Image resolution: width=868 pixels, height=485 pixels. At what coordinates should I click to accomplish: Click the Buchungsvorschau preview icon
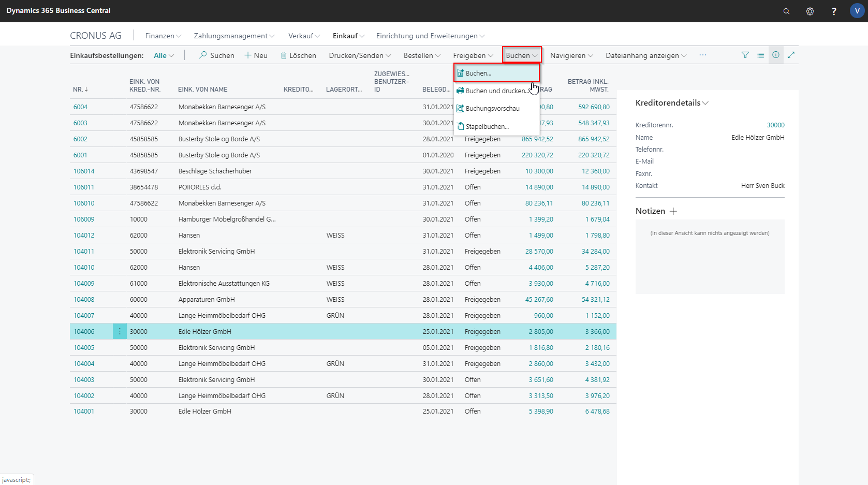click(460, 108)
